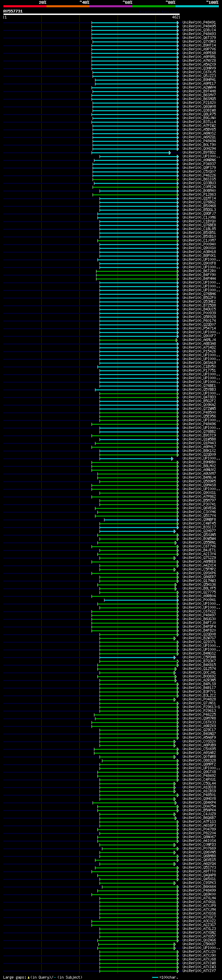222x980 pixels.
Task: Click the green alignment bar for UniRef100_P12863
Action: pyautogui.click(x=136, y=194)
